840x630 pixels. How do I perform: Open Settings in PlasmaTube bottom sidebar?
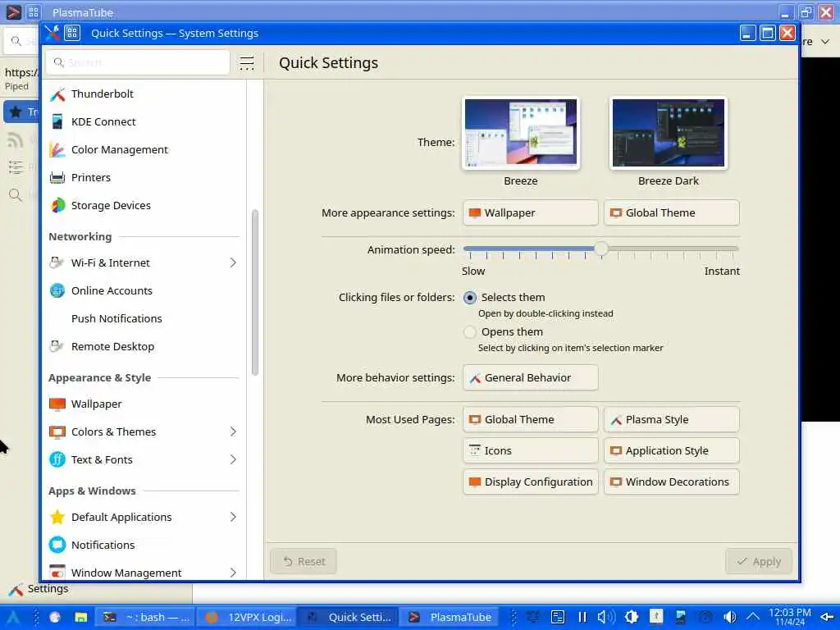pyautogui.click(x=39, y=589)
